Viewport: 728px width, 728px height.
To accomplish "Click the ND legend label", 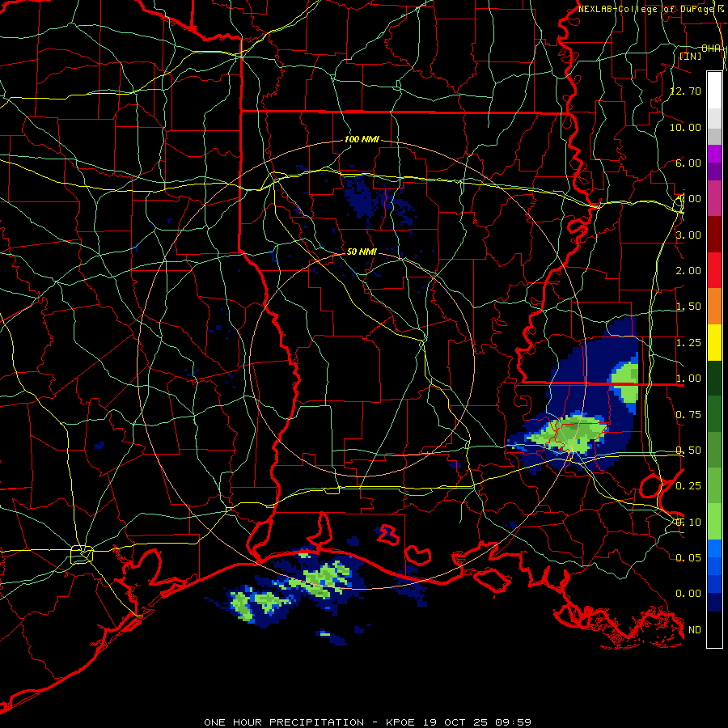I will click(695, 630).
